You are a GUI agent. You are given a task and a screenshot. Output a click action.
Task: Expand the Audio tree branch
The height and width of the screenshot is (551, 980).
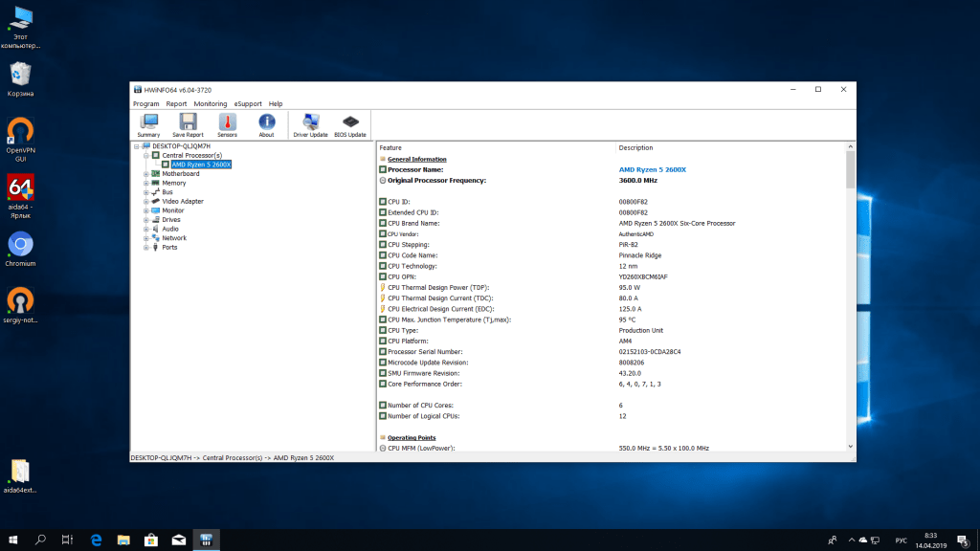(x=146, y=229)
